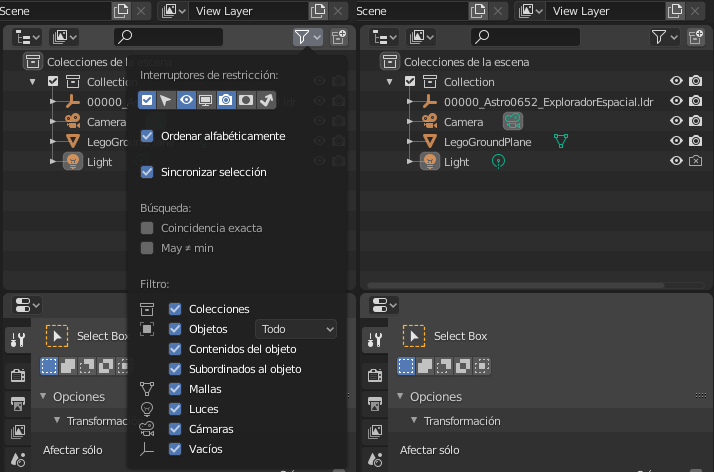Toggle the selectable restriction arrow icon
The height and width of the screenshot is (472, 714).
coord(166,100)
